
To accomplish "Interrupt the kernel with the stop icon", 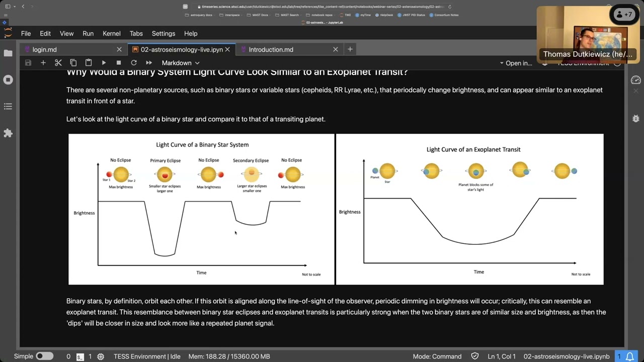I will (x=119, y=63).
